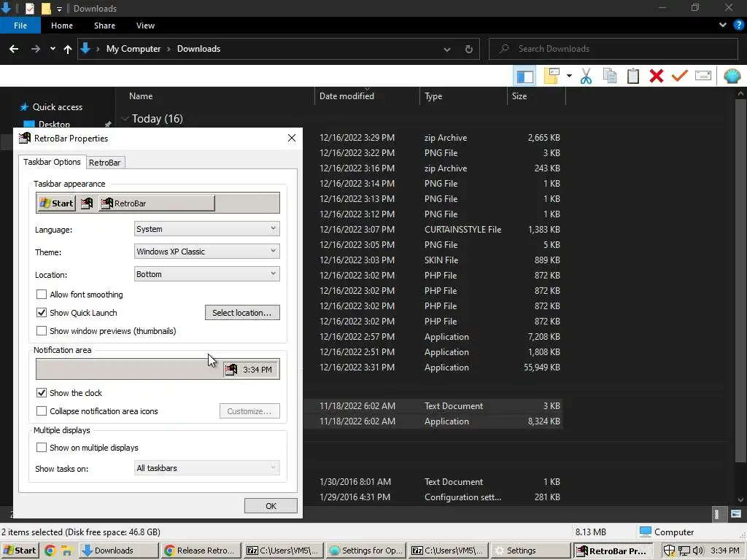This screenshot has height=560, width=747.
Task: Refresh the Downloads folder view
Action: tap(469, 49)
